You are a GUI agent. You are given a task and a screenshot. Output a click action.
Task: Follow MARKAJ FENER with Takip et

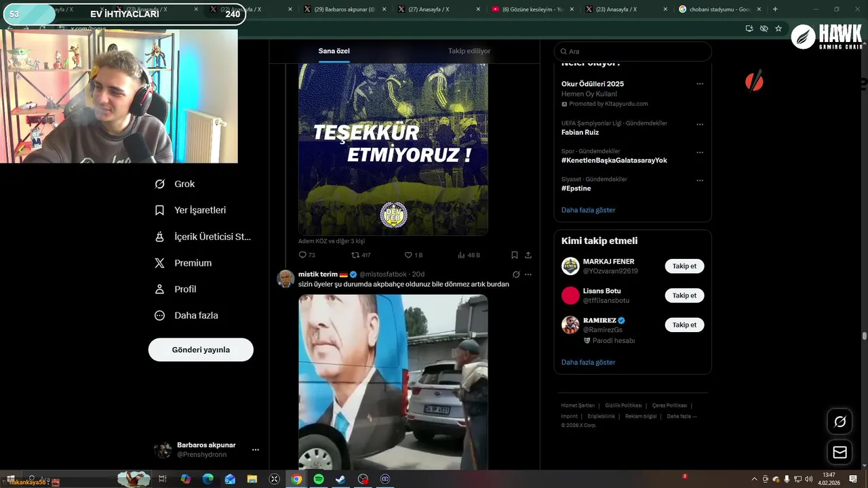click(684, 266)
